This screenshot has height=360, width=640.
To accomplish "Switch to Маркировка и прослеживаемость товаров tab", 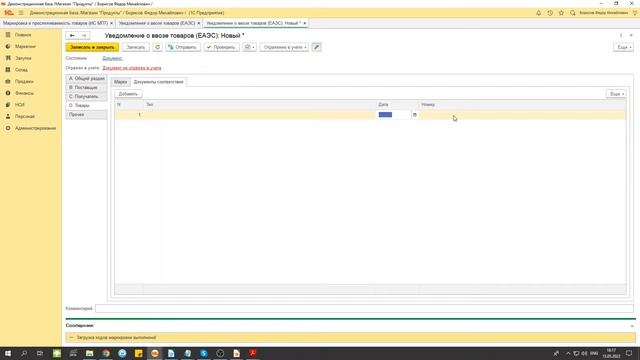I will click(55, 23).
